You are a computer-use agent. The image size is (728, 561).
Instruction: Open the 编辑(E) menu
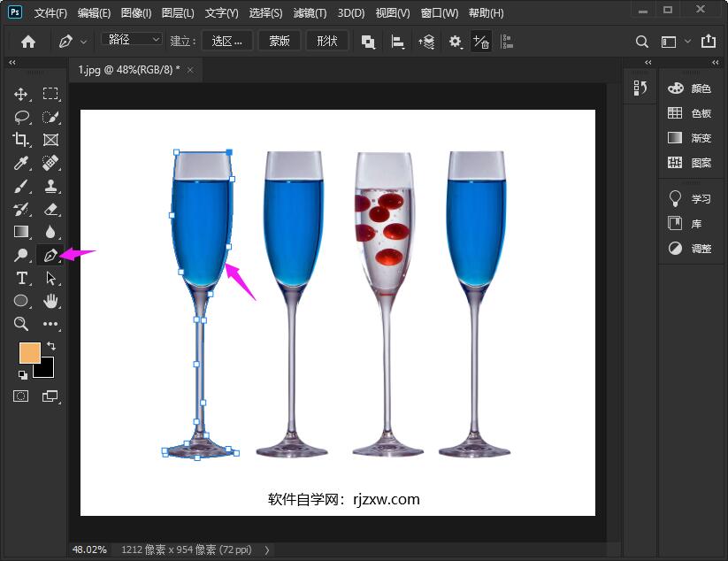tap(94, 13)
